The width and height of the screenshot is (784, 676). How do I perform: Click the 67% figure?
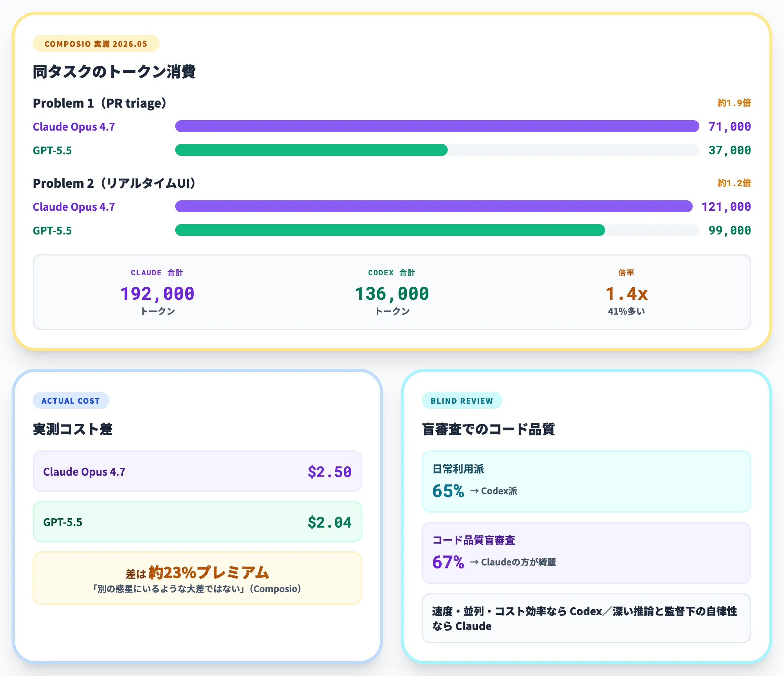pyautogui.click(x=448, y=562)
